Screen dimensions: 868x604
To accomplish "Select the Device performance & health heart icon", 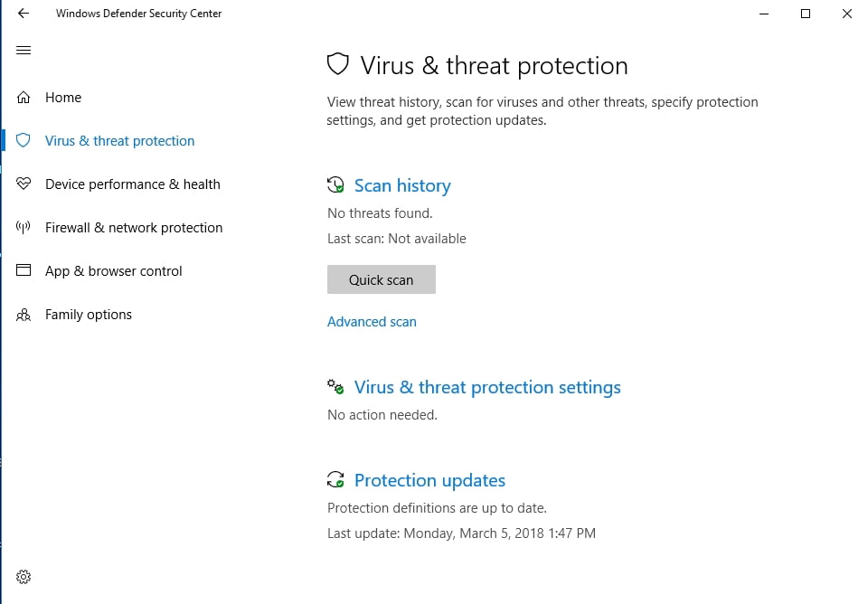I will [x=24, y=184].
